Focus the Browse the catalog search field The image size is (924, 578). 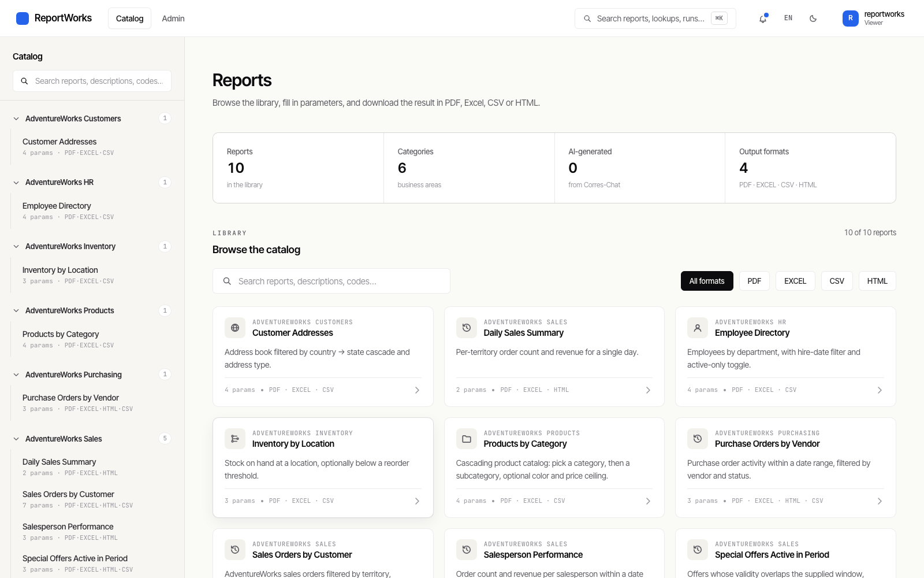point(331,281)
